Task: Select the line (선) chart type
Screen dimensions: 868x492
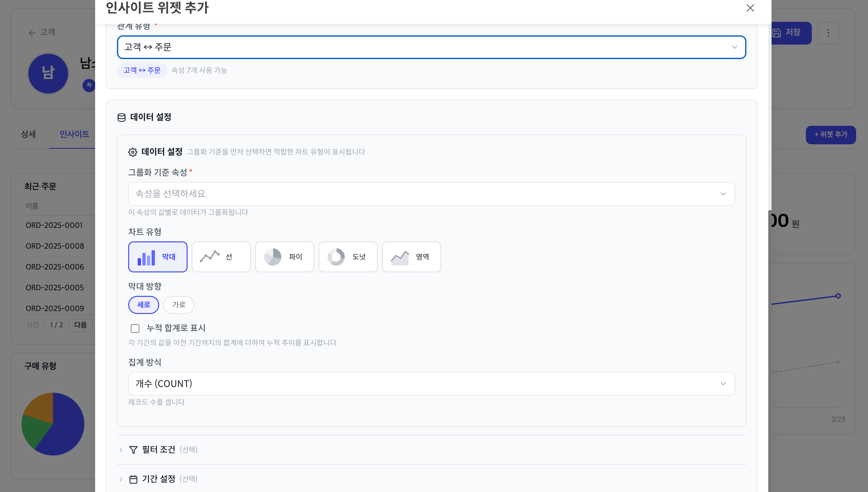Action: 221,257
